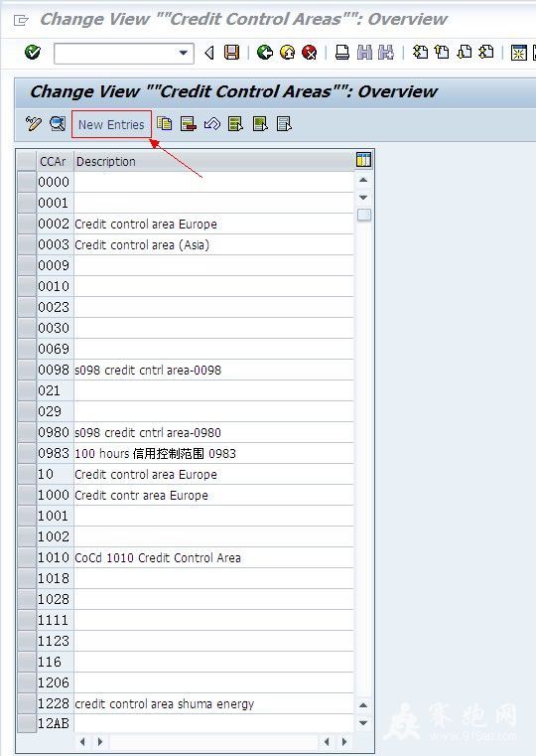
Task: Click the Delete row icon
Action: click(x=188, y=124)
